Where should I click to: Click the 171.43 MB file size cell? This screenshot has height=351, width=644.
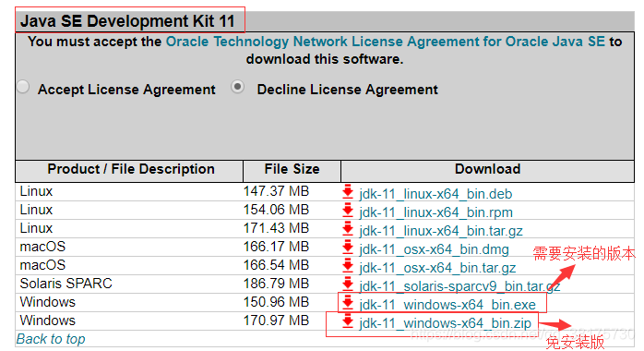point(276,228)
